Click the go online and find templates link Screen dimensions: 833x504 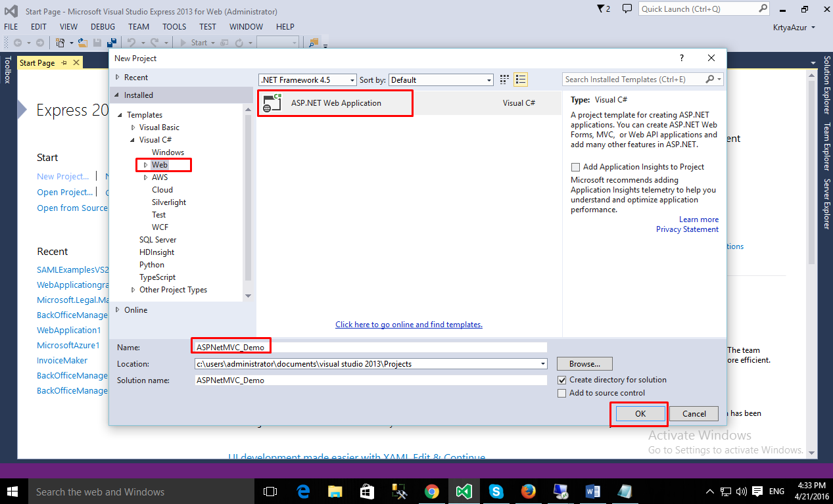click(409, 325)
